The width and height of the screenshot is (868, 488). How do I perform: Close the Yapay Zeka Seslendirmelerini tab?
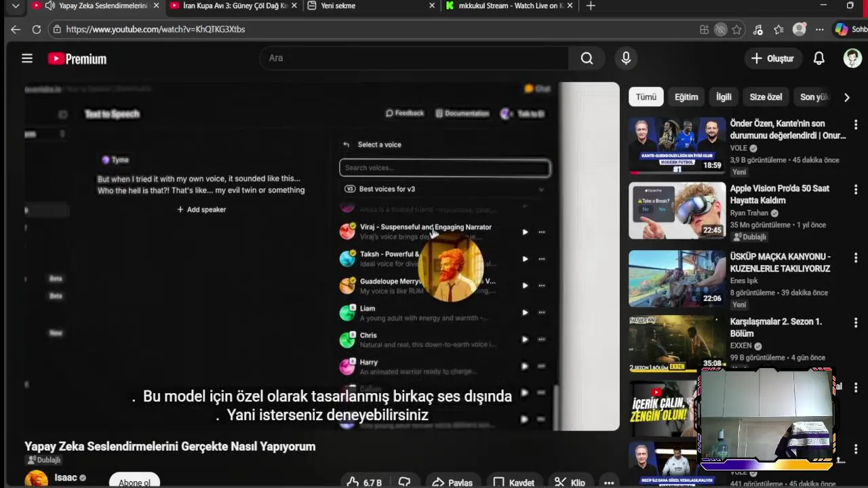pyautogui.click(x=157, y=5)
